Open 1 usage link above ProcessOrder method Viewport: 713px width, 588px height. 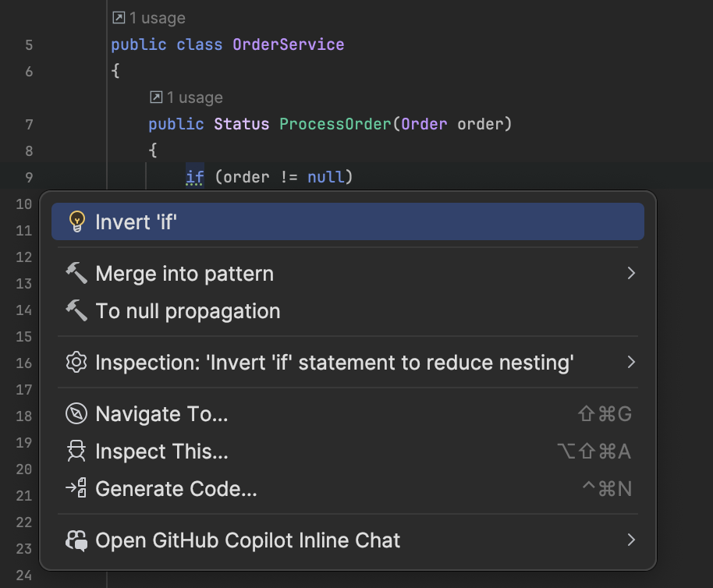186,97
